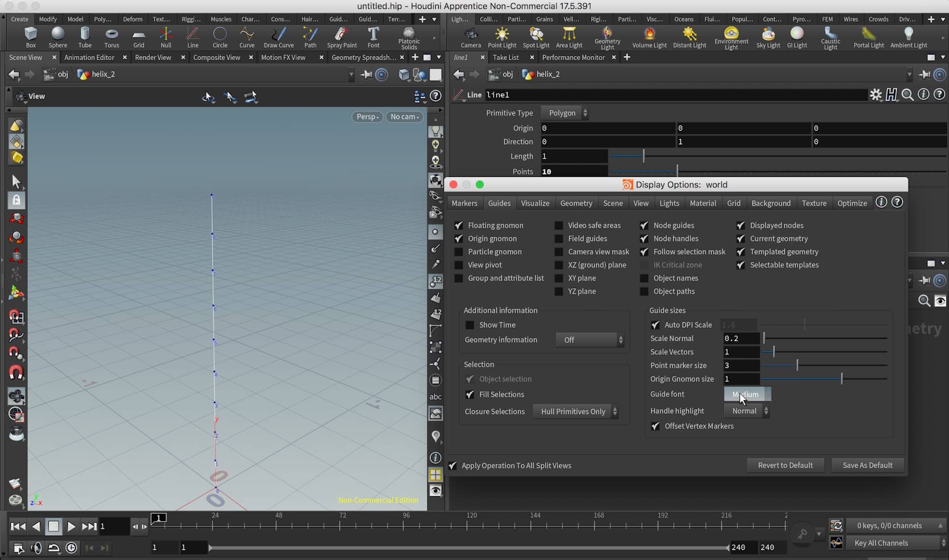Open the Background tab in Display Options
949x560 pixels.
pos(771,203)
